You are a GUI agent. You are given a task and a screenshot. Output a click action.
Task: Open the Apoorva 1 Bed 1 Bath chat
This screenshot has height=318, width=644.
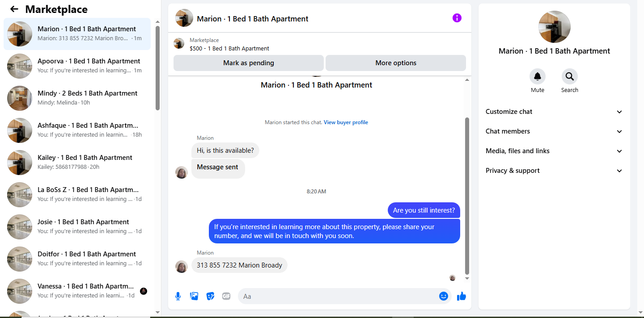(77, 66)
